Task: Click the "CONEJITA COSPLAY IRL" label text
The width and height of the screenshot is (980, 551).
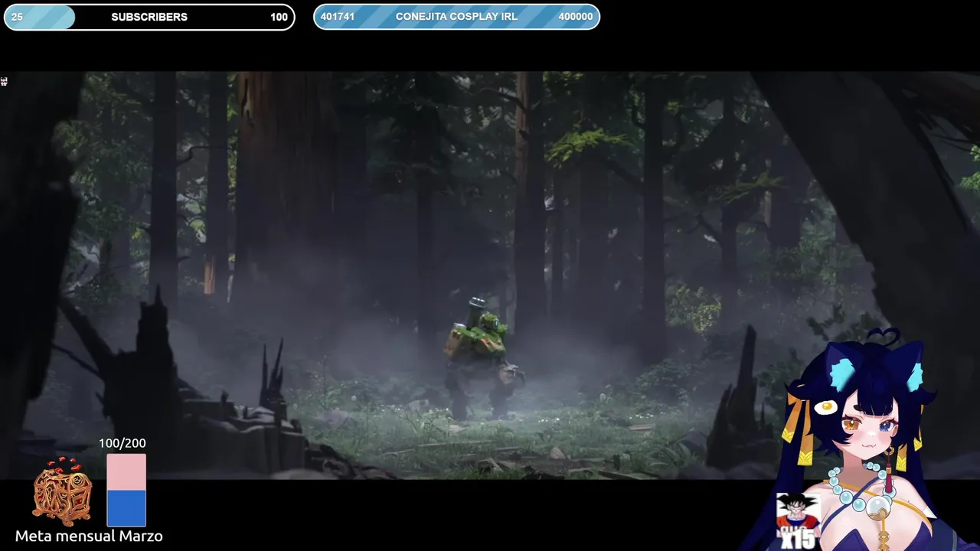Action: [456, 17]
